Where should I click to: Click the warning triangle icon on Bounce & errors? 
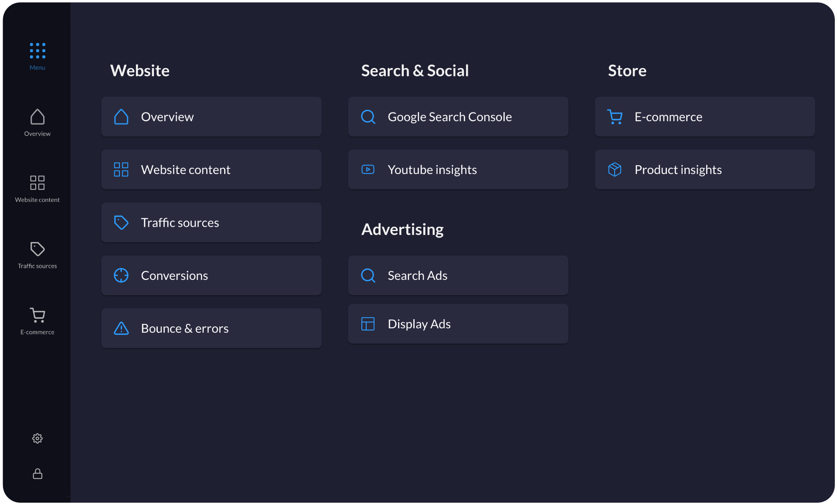tap(121, 328)
